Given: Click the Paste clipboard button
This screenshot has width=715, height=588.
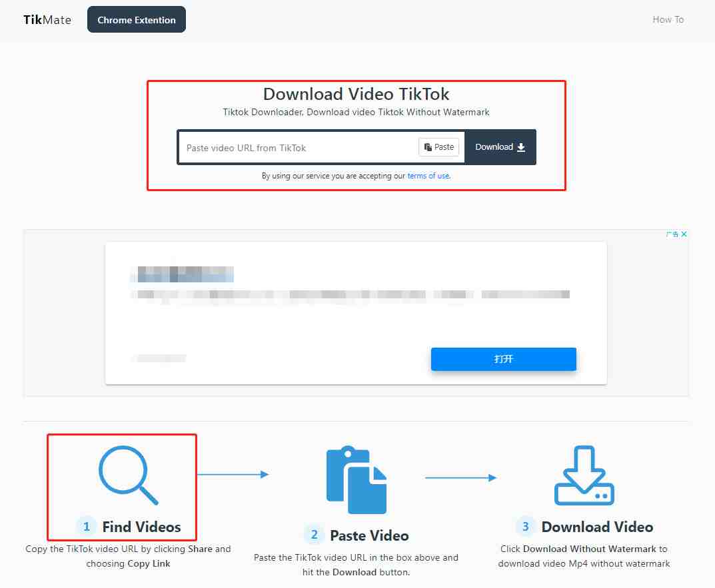Looking at the screenshot, I should 438,147.
